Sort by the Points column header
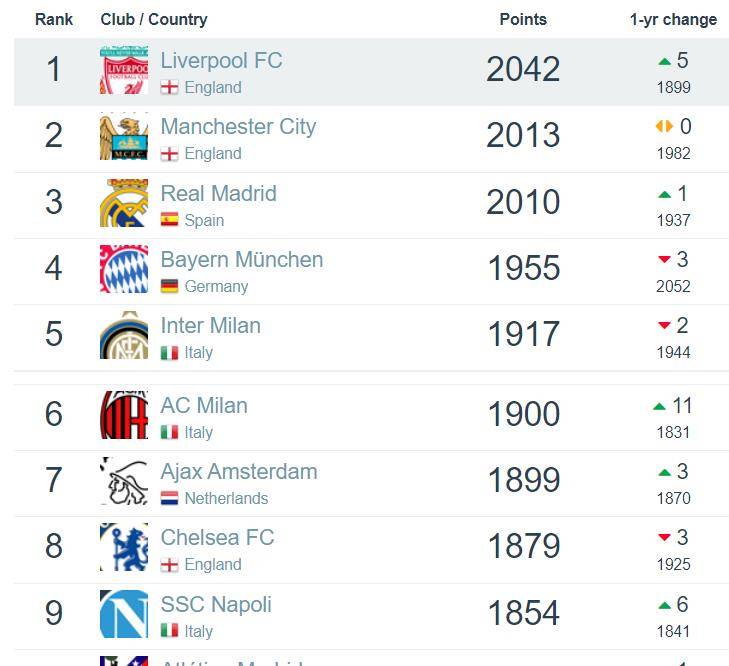729x666 pixels. tap(523, 20)
